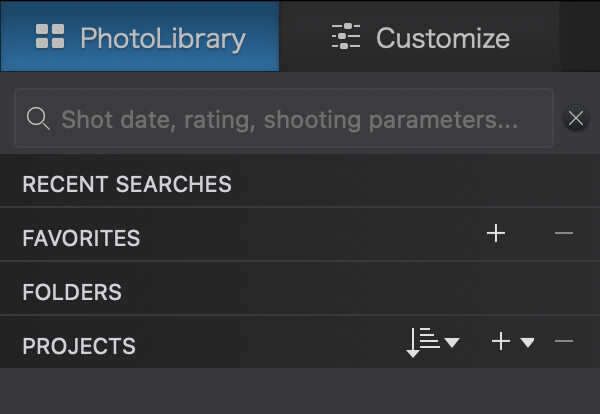600x414 pixels.
Task: Expand the Recent Searches section
Action: tap(127, 184)
